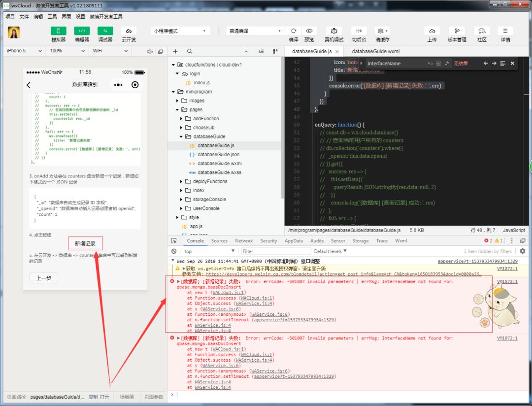Click the add new file plus icon
This screenshot has width=532, height=406.
(x=175, y=51)
